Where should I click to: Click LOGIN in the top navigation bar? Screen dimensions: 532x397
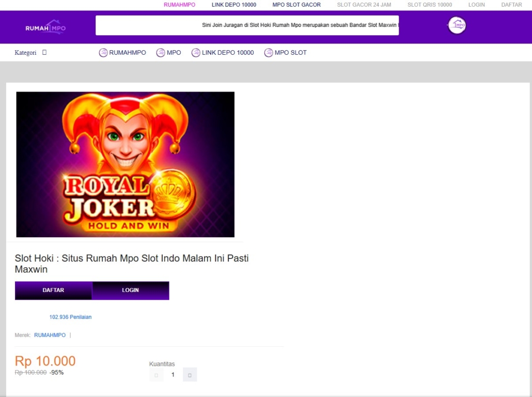pos(476,5)
